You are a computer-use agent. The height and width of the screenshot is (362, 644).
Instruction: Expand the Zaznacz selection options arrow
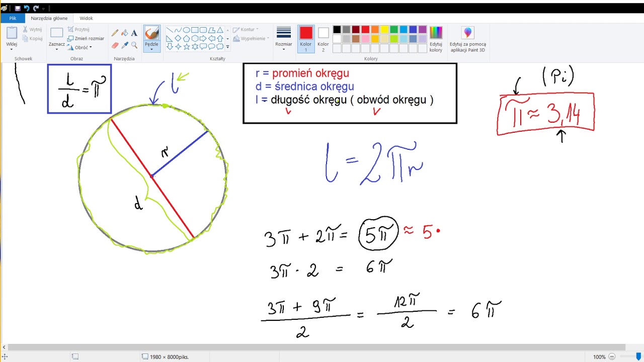[56, 49]
